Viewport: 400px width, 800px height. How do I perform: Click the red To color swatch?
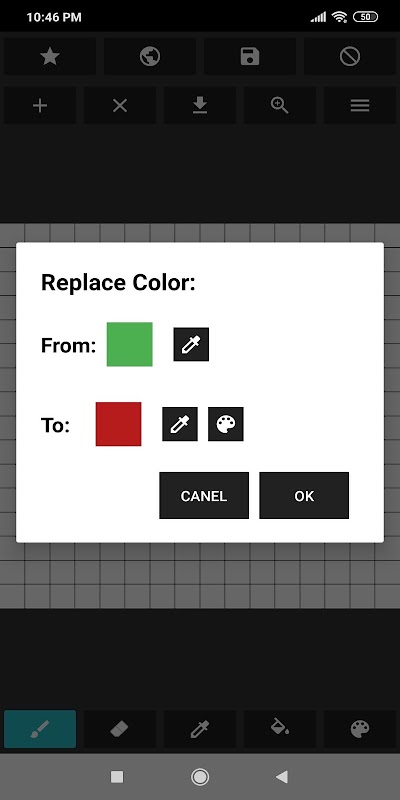coord(118,424)
